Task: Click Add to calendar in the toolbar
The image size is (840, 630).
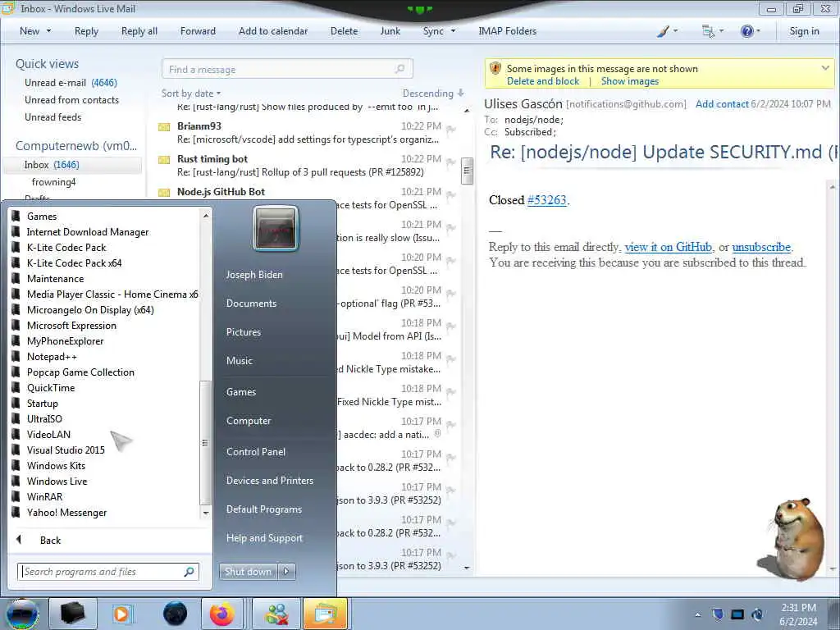Action: pos(273,31)
